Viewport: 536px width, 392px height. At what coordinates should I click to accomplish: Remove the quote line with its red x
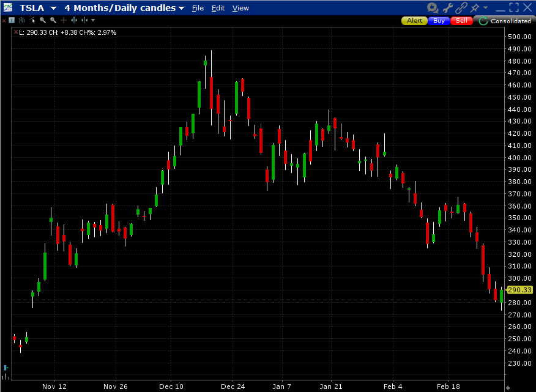[x=16, y=32]
